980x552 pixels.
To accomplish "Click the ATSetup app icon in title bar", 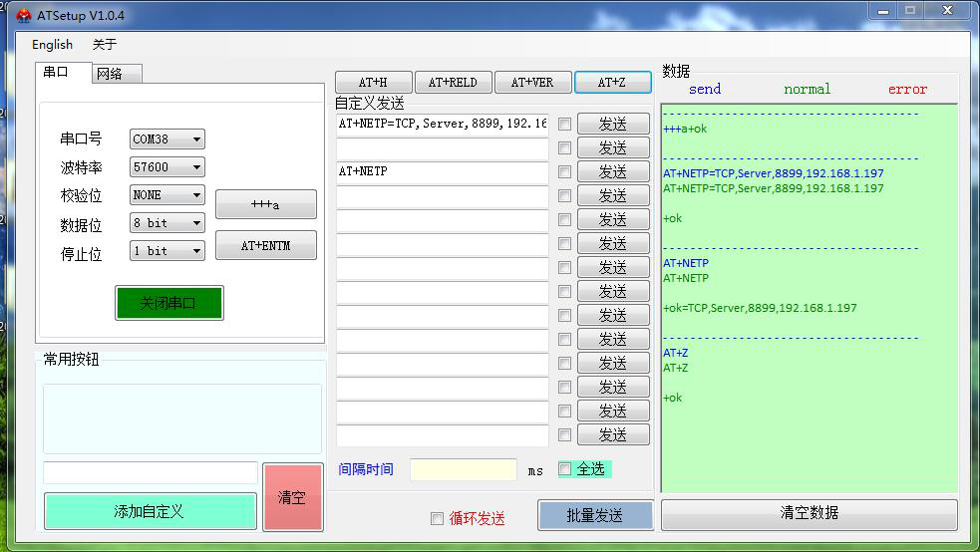I will (x=23, y=16).
